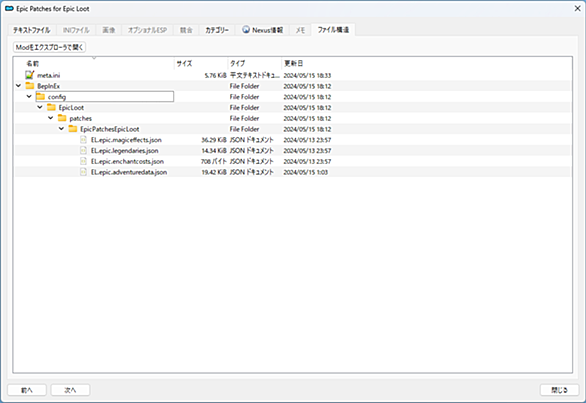Click the EL.epic.legendaries.json file icon
586x403 pixels.
(84, 151)
